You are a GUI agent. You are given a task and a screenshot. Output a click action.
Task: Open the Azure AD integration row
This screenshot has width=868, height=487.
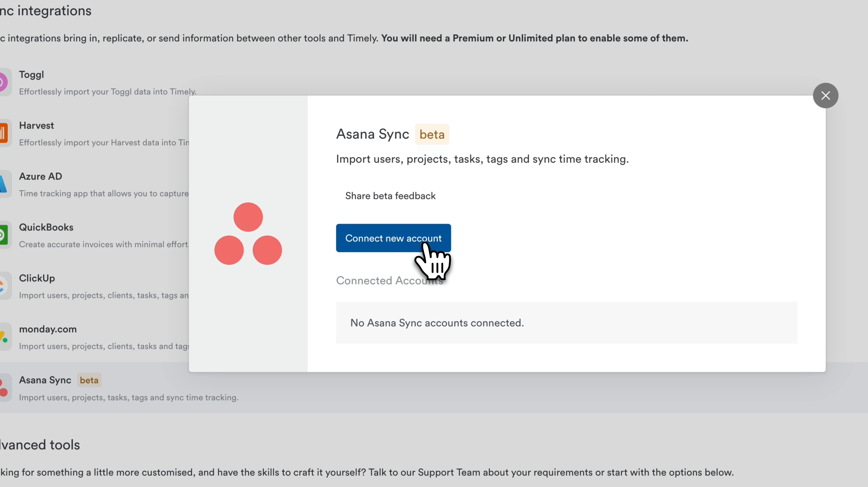[40, 176]
